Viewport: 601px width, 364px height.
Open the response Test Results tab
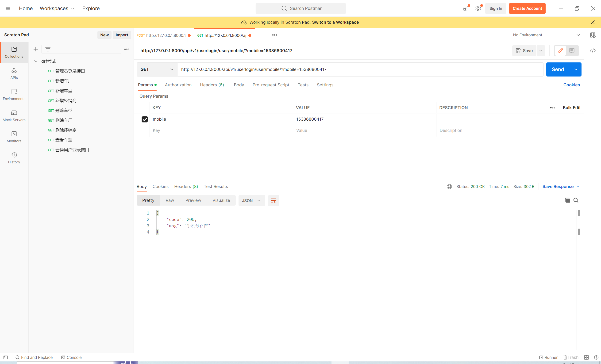pyautogui.click(x=216, y=187)
